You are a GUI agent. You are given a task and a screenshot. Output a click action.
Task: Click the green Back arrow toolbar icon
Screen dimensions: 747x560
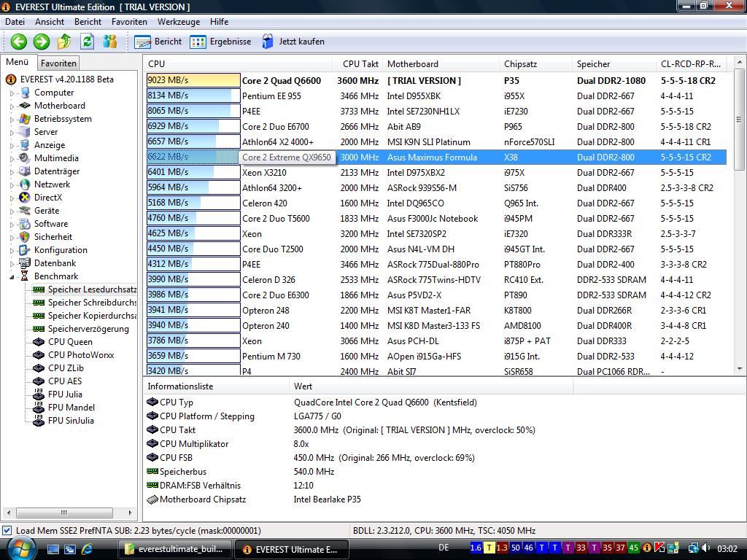tap(18, 42)
